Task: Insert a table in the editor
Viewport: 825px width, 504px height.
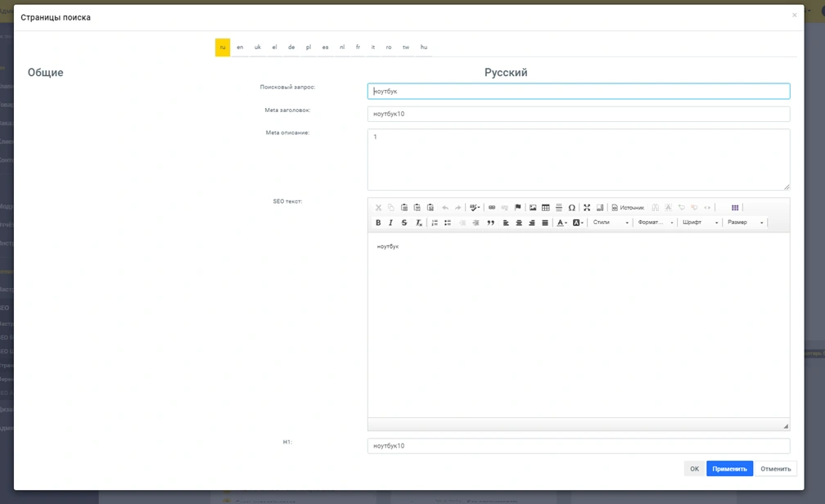Action: click(546, 208)
